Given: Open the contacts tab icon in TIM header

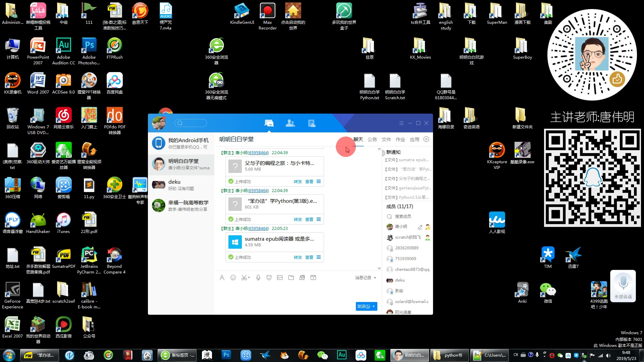Looking at the screenshot, I should click(290, 123).
